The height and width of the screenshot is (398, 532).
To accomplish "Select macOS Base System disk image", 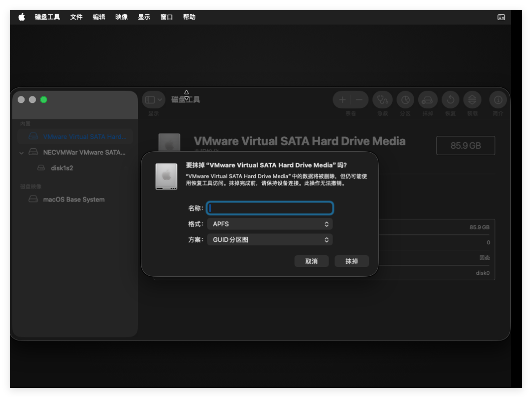I will click(x=73, y=199).
